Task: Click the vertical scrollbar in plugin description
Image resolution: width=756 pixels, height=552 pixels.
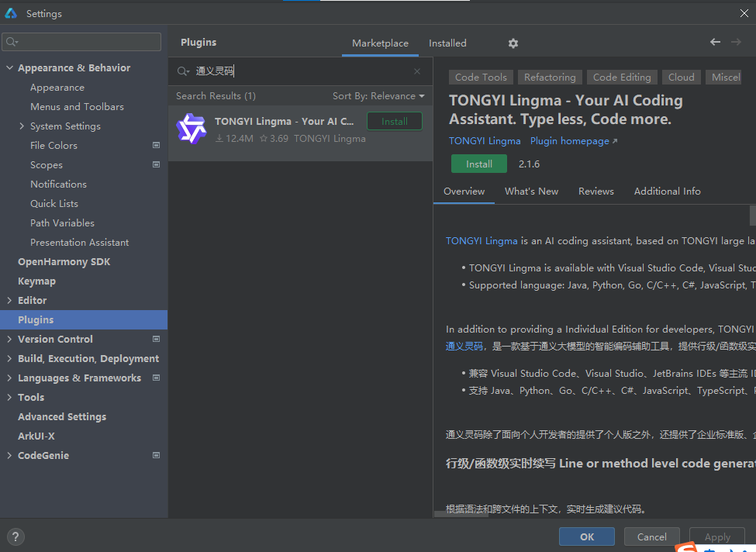Action: tap(753, 216)
